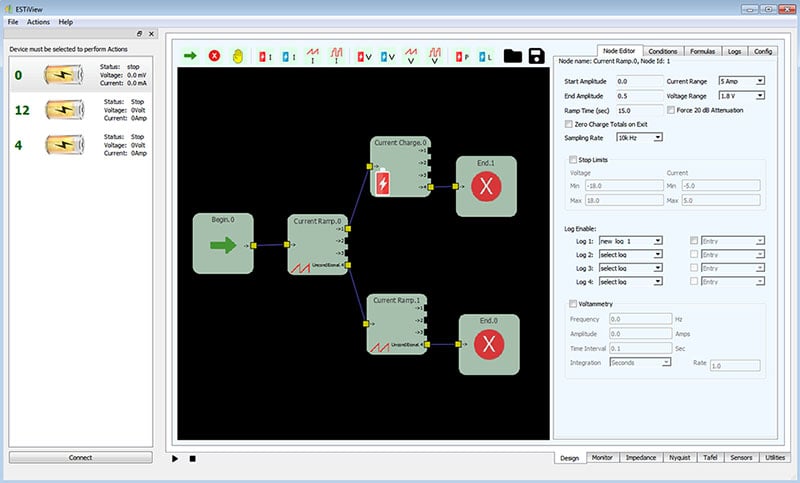
Task: Add voltage pulse waveform node
Action: pos(435,56)
